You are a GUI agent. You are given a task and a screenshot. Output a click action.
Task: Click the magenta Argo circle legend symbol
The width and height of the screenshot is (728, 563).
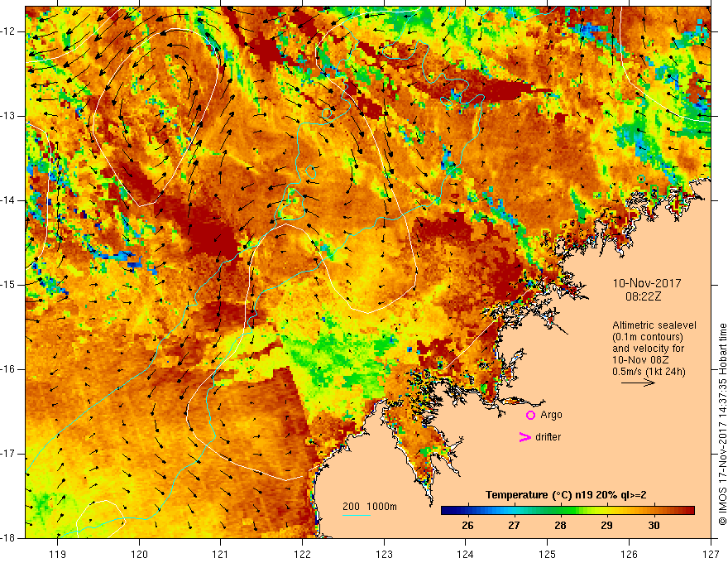pos(530,416)
